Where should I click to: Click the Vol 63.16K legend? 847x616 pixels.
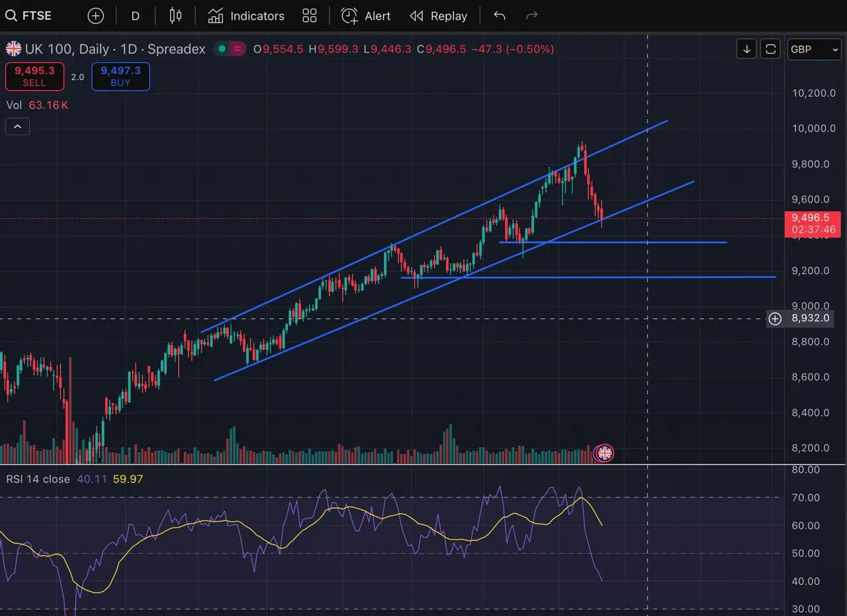pyautogui.click(x=38, y=105)
